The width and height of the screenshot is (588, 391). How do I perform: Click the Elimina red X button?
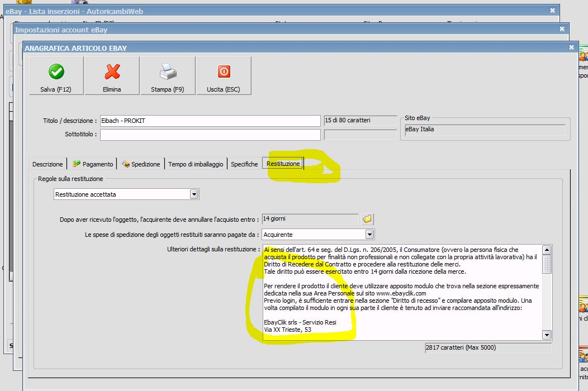coord(112,76)
